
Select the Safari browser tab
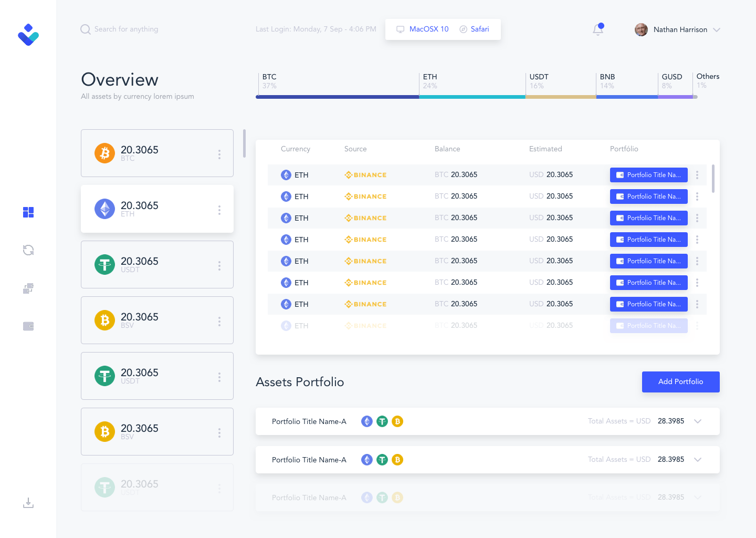[x=475, y=29]
